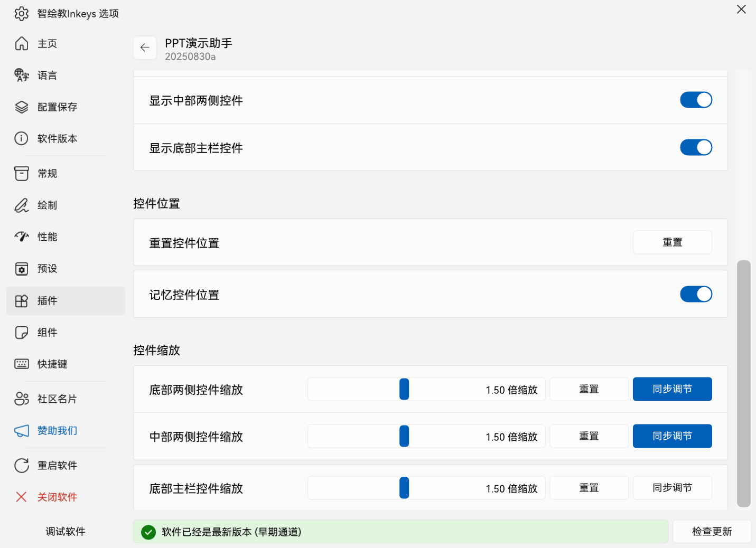Click the 重启软件 restart icon
The width and height of the screenshot is (756, 548).
click(x=22, y=465)
